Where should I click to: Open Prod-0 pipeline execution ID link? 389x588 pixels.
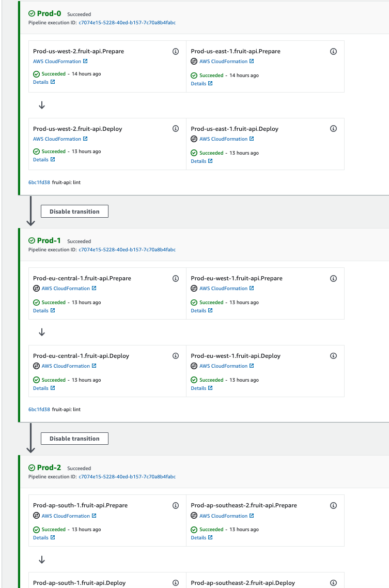(127, 23)
